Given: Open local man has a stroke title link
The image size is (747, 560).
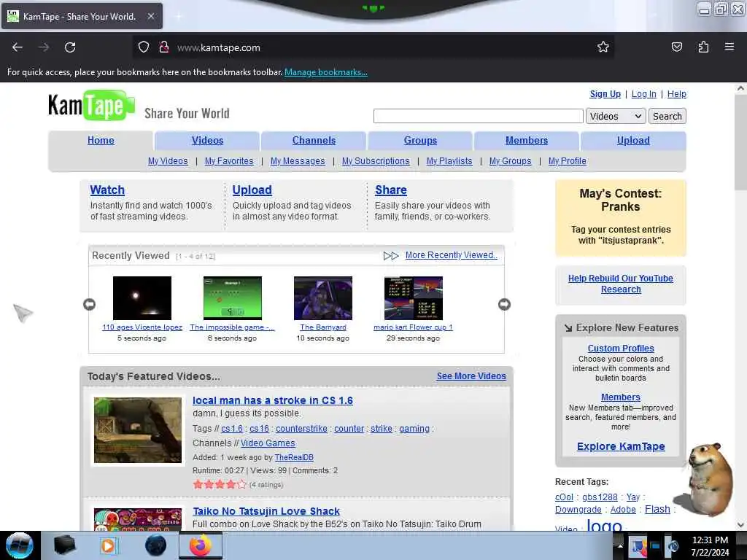Looking at the screenshot, I should click(273, 400).
